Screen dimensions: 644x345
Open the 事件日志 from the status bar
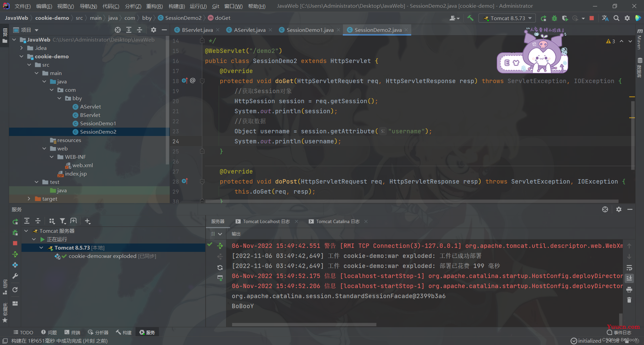pos(619,332)
